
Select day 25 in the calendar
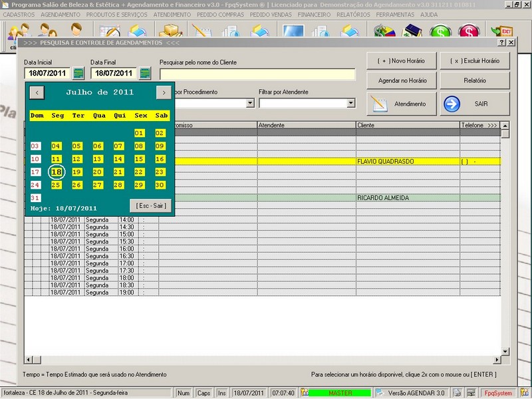pyautogui.click(x=56, y=185)
